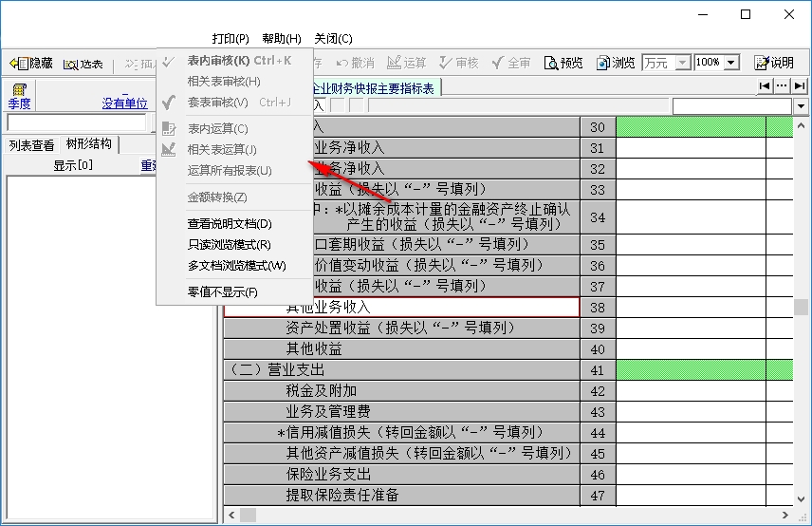The height and width of the screenshot is (526, 812).
Task: Click the horizontal scrollbar left arrow
Action: pyautogui.click(x=232, y=515)
